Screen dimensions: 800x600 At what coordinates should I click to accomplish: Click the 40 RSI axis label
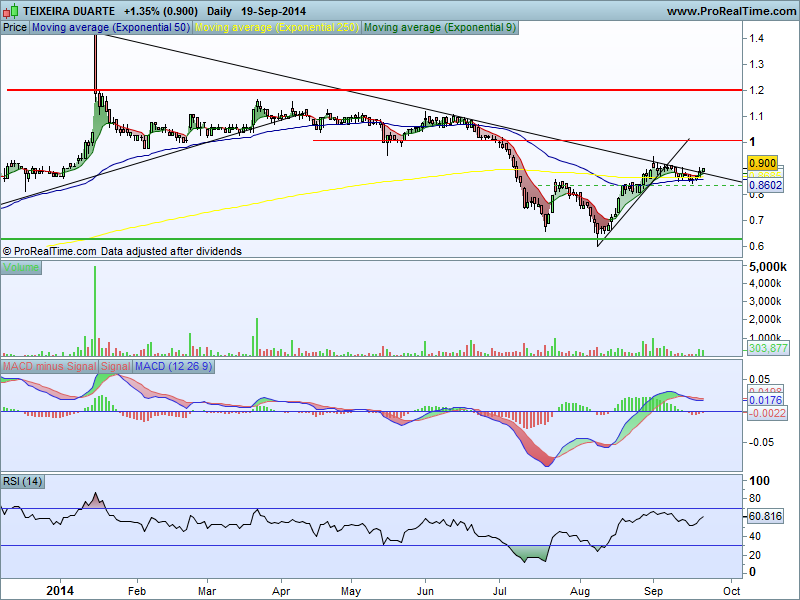tap(755, 536)
